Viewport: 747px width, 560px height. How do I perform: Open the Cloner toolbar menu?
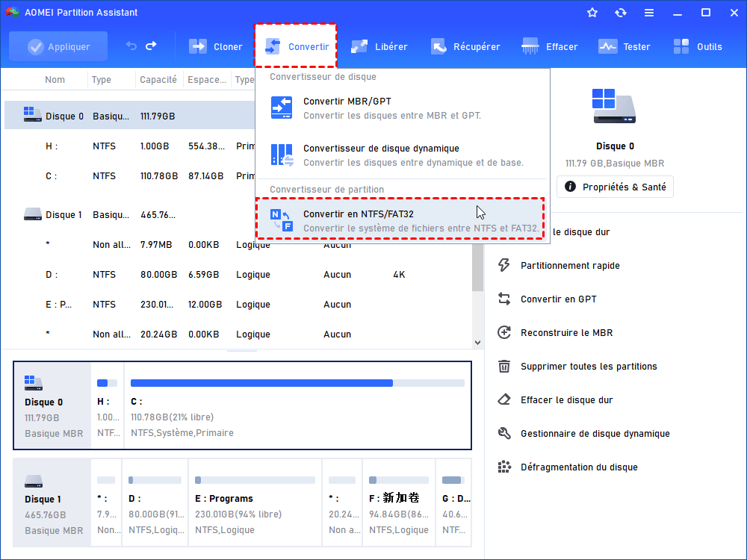[x=216, y=46]
